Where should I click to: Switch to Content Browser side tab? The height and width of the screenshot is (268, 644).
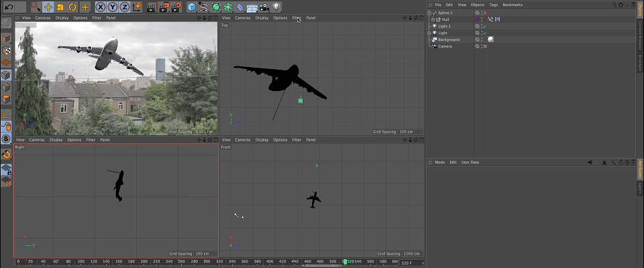(639, 35)
